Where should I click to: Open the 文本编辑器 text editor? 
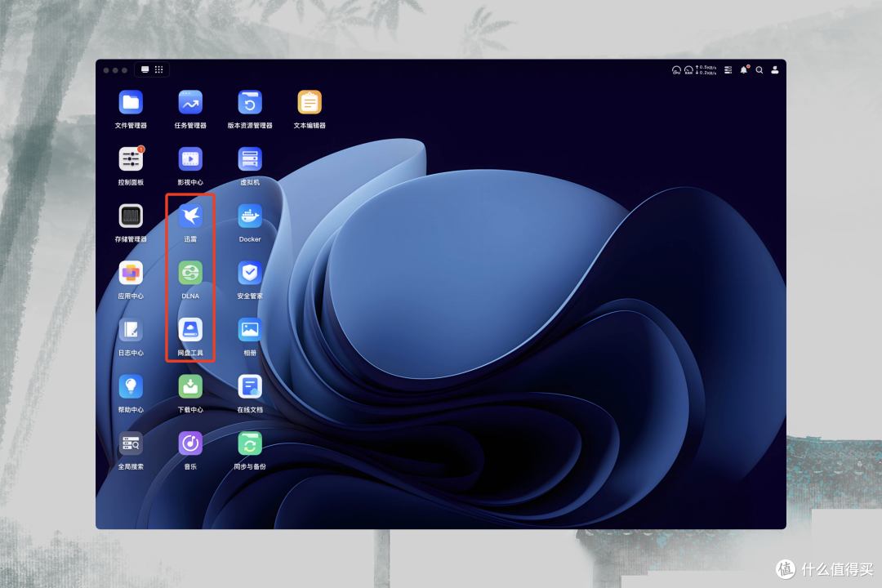pyautogui.click(x=310, y=102)
